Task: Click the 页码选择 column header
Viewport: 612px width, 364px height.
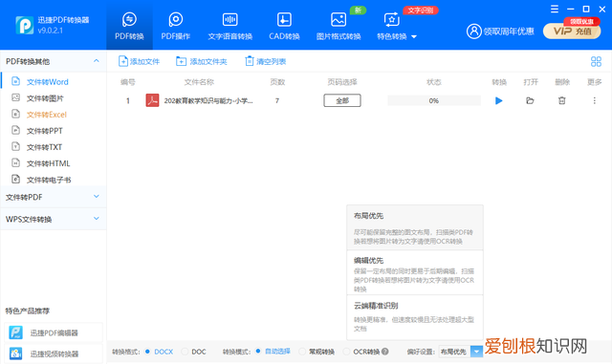Action: pyautogui.click(x=342, y=82)
